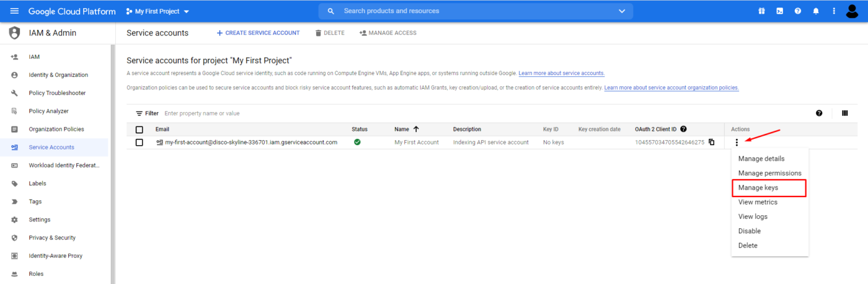Click the Identity & Organization icon

14,75
